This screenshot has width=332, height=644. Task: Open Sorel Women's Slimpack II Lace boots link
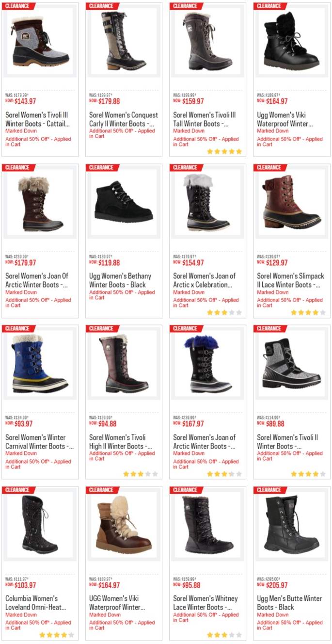(291, 280)
